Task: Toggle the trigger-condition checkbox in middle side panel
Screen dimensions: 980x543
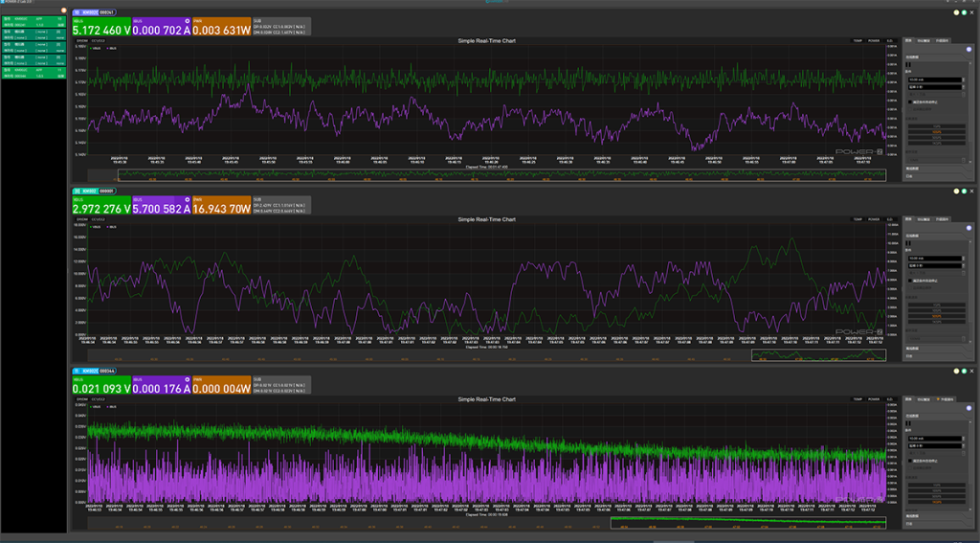Action: pyautogui.click(x=910, y=281)
